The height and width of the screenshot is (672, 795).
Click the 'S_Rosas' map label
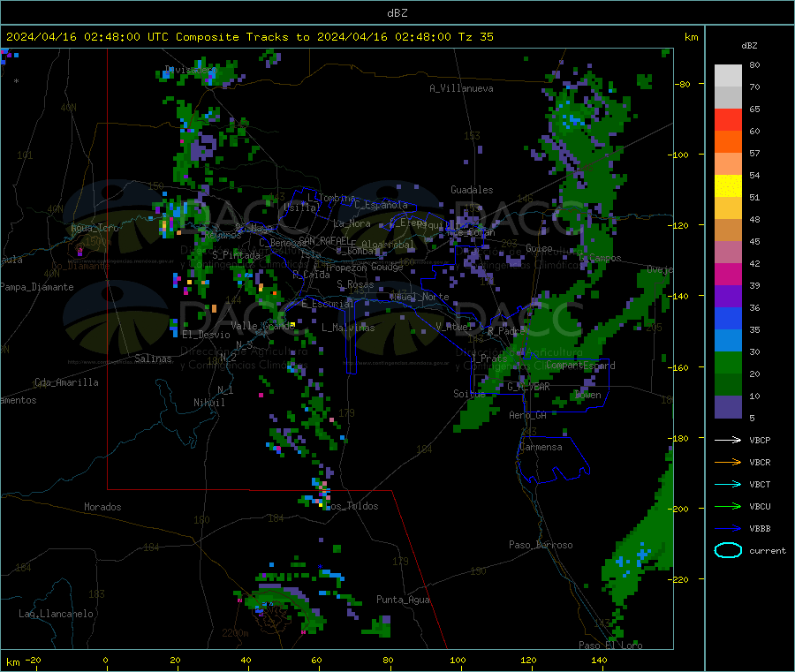point(355,284)
